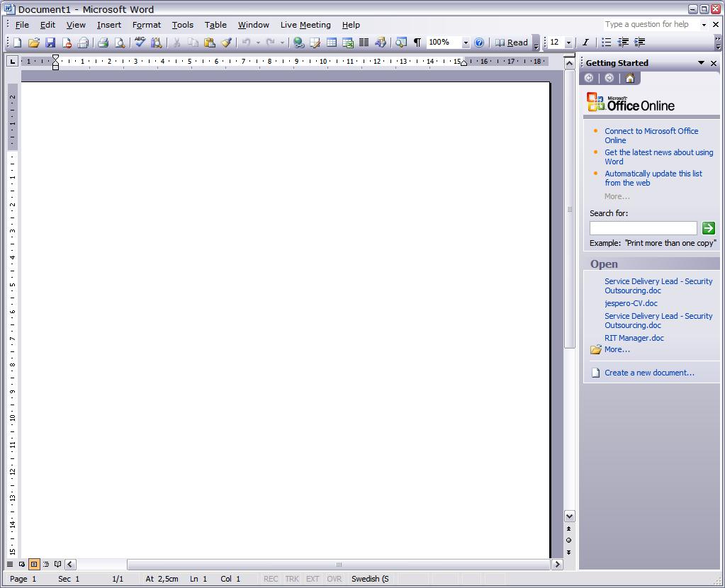Create a new blank document from toolbar
This screenshot has height=588, width=725.
pos(17,43)
